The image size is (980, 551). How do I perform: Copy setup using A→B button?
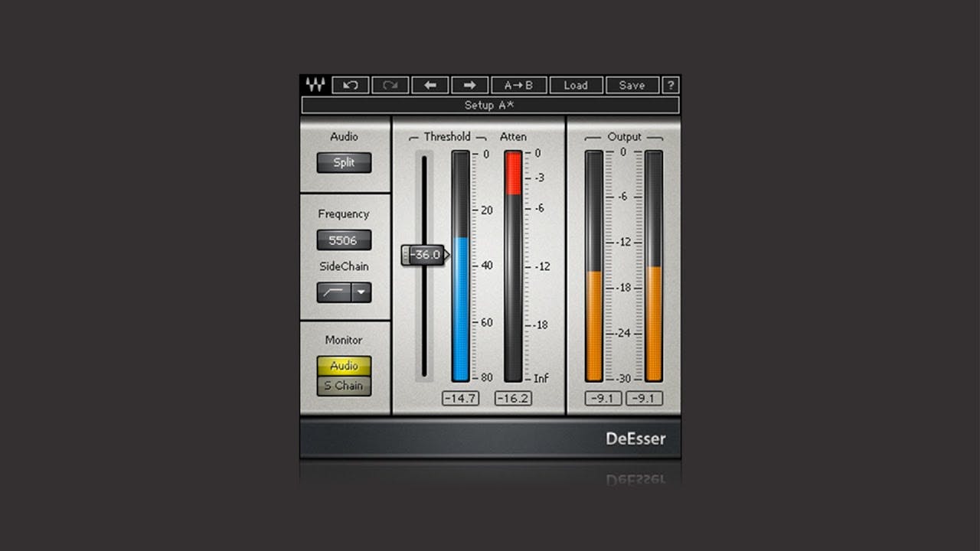pos(519,85)
